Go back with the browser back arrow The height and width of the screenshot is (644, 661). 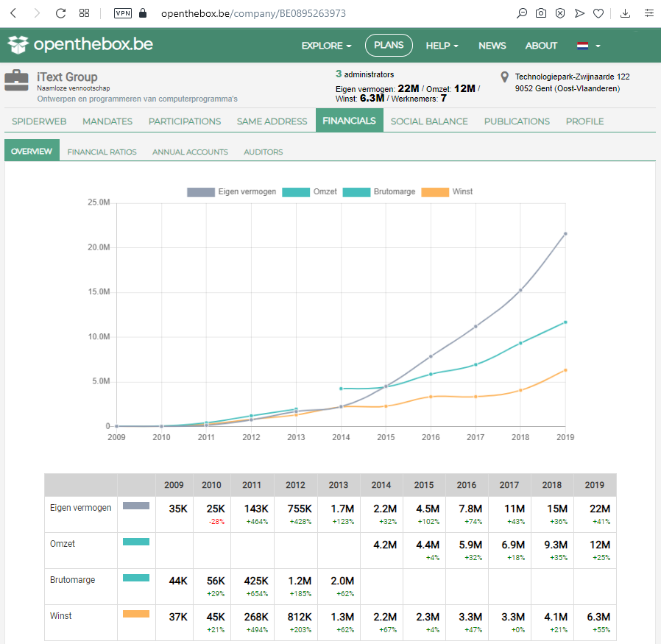click(13, 13)
